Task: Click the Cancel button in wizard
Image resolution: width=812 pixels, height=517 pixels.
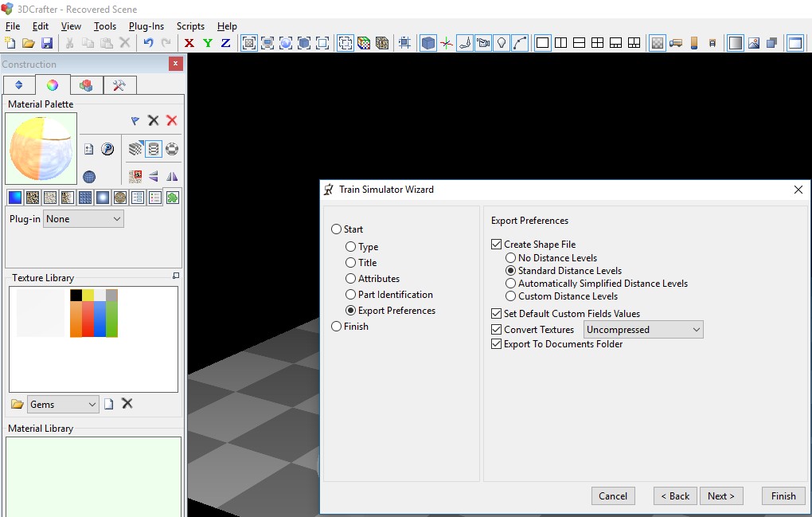Action: [613, 495]
